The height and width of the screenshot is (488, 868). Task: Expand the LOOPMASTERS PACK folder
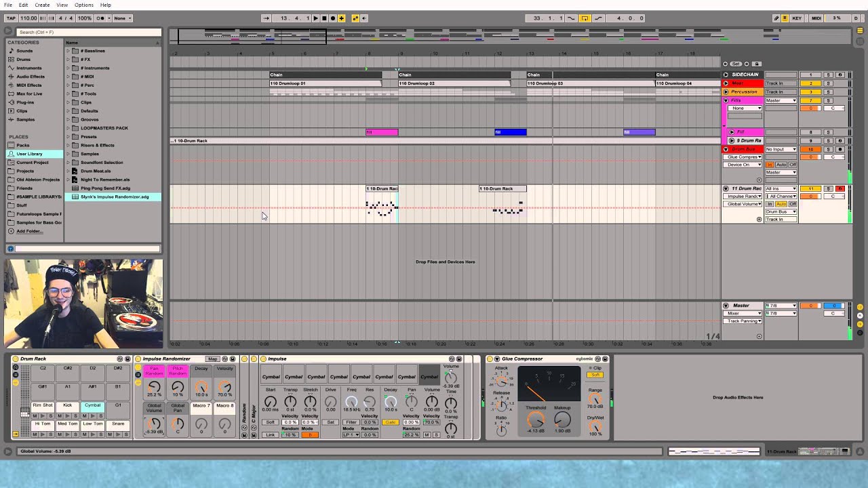(68, 128)
